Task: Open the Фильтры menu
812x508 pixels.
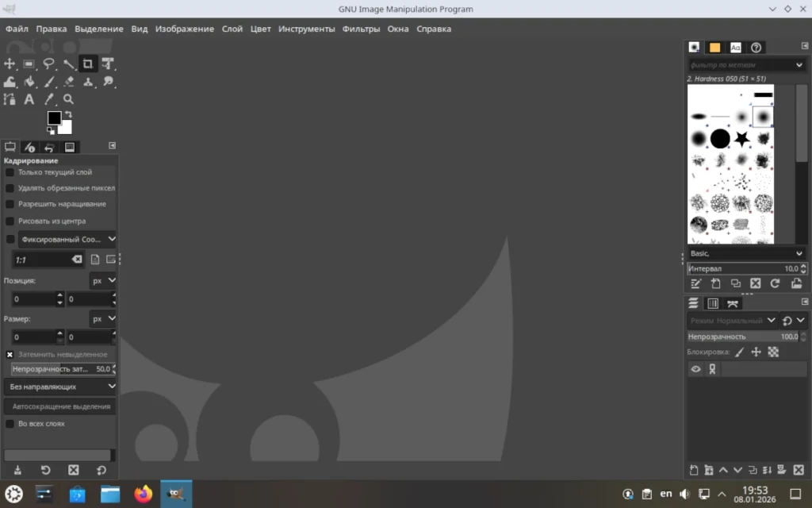Action: pyautogui.click(x=361, y=29)
